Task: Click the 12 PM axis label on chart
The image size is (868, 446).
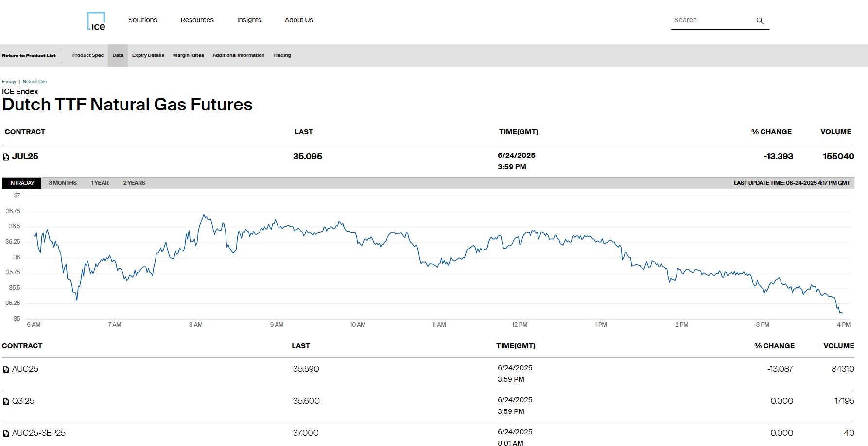Action: tap(520, 325)
